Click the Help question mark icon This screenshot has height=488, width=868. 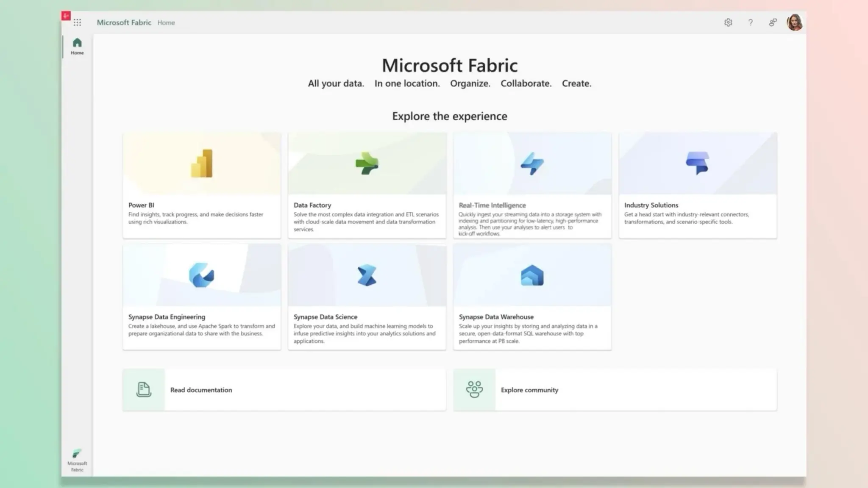pyautogui.click(x=751, y=22)
